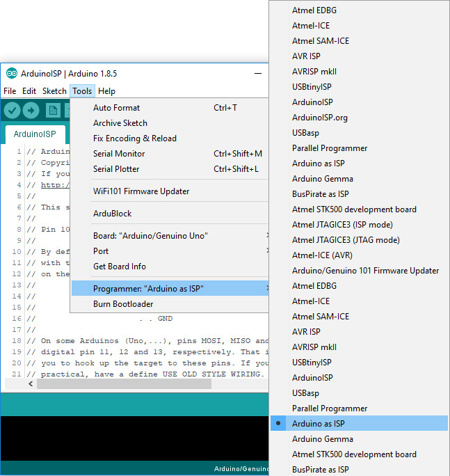450x476 pixels.
Task: Click code line 19 starting "digital pin 11"
Action: click(147, 352)
